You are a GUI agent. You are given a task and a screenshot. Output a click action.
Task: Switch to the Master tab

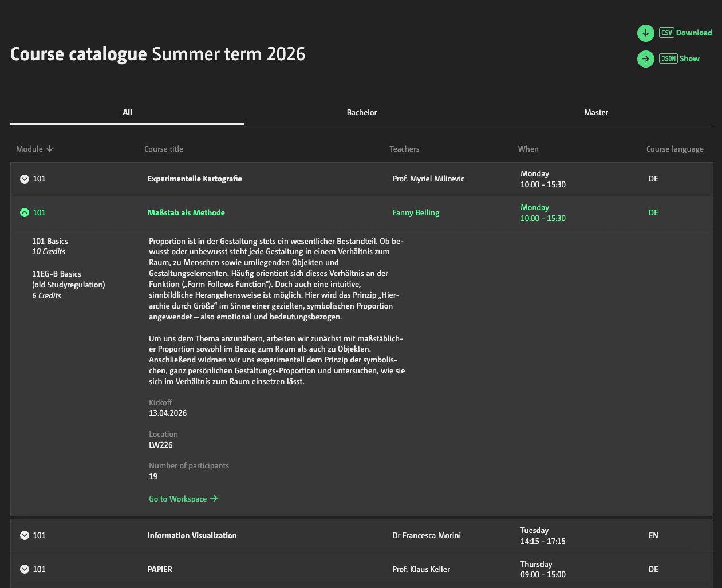tap(596, 113)
